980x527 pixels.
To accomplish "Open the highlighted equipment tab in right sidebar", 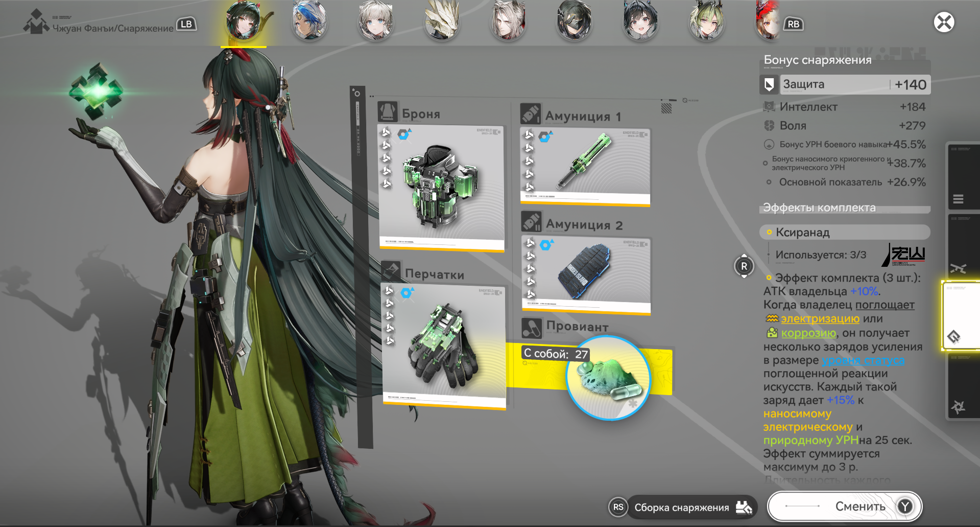I will (x=961, y=315).
